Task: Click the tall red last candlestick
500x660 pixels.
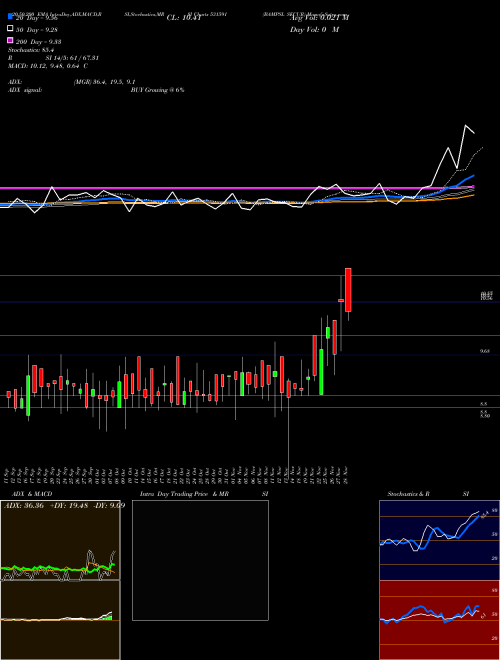Action: [x=348, y=290]
